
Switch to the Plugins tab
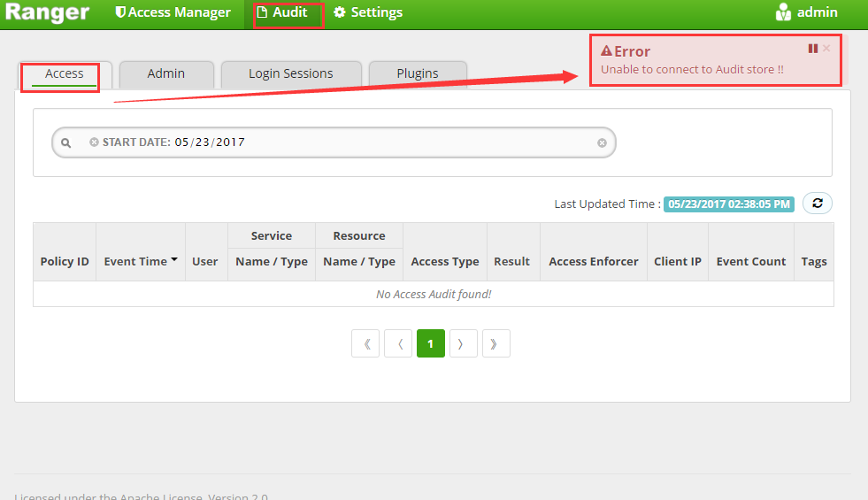point(418,73)
